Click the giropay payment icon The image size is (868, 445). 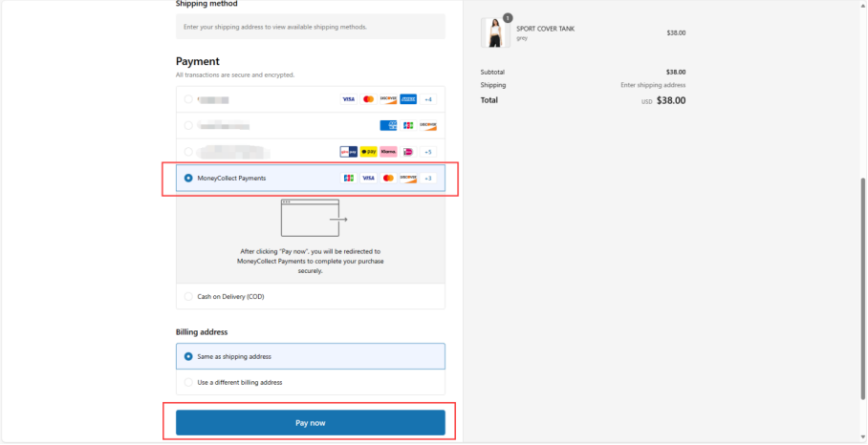348,151
